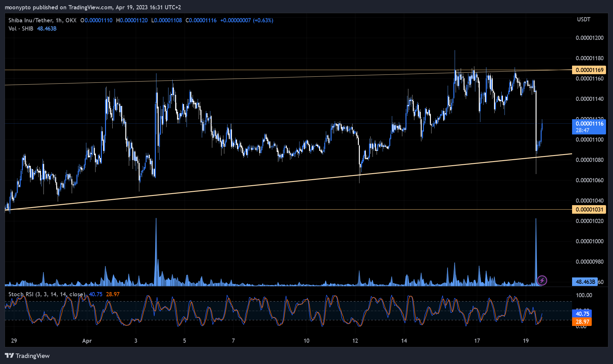
Task: Click the 17 date label on time axis
Action: (x=477, y=341)
